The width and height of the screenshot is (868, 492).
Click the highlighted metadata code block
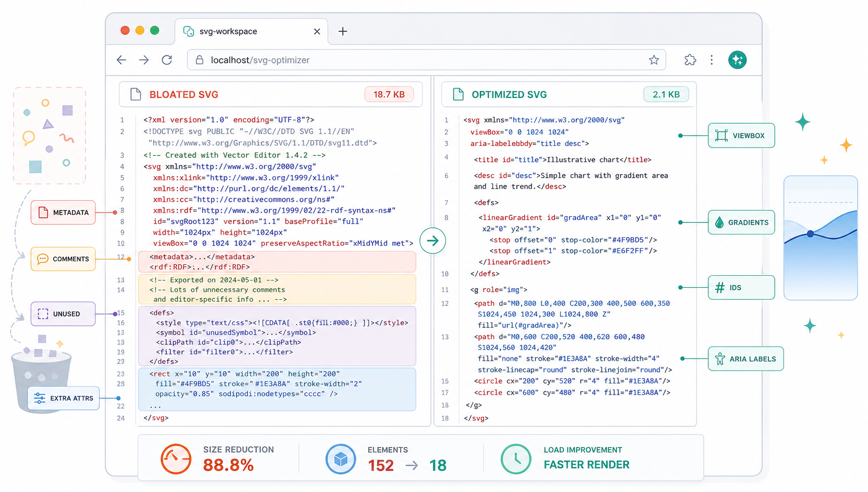(x=277, y=262)
